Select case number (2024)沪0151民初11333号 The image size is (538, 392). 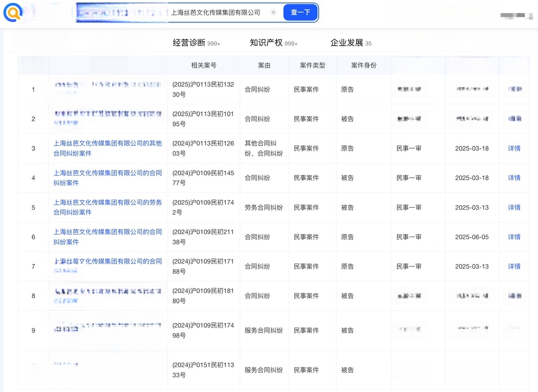point(203,370)
